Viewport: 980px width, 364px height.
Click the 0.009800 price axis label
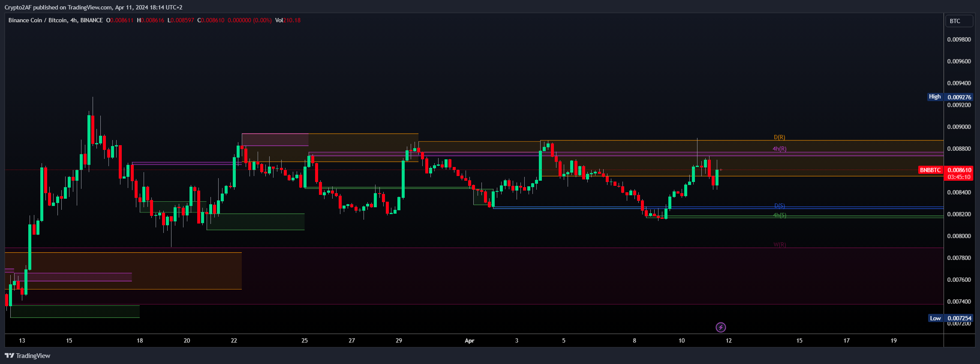click(x=959, y=39)
